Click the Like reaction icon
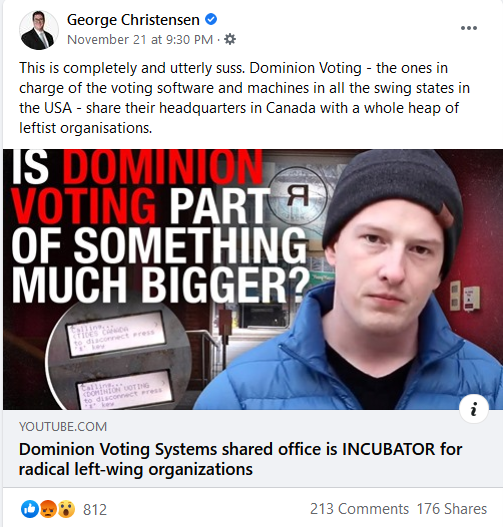The height and width of the screenshot is (527, 503). [30, 509]
